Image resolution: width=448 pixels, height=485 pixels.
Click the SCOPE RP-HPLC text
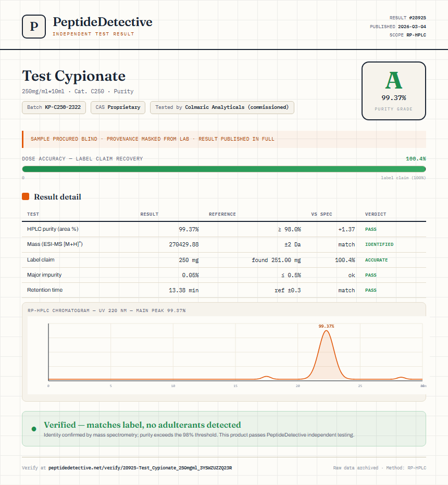[408, 35]
